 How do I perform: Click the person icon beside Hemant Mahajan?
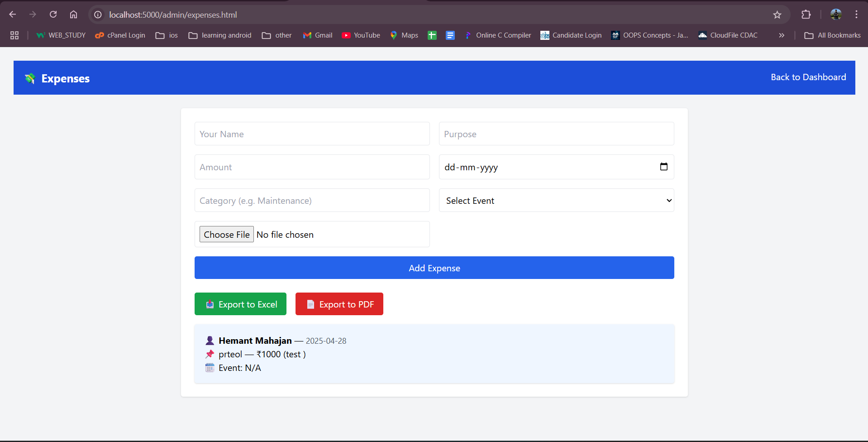coord(210,340)
